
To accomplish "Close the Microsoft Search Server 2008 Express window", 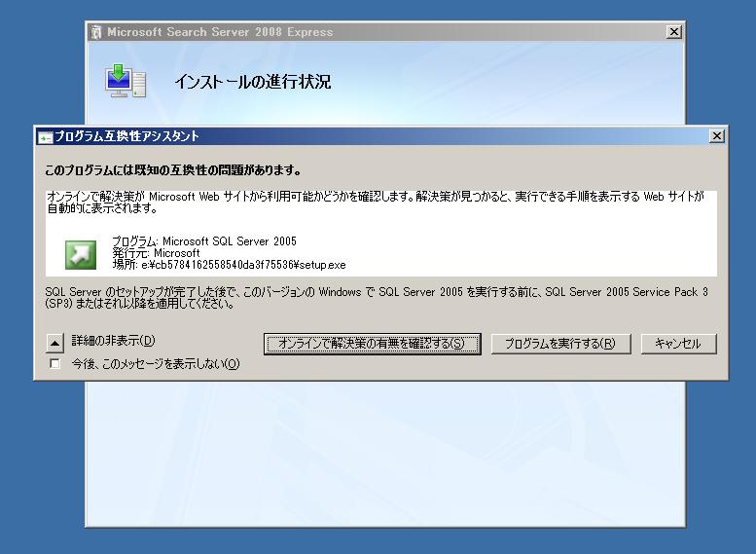I will click(x=673, y=32).
